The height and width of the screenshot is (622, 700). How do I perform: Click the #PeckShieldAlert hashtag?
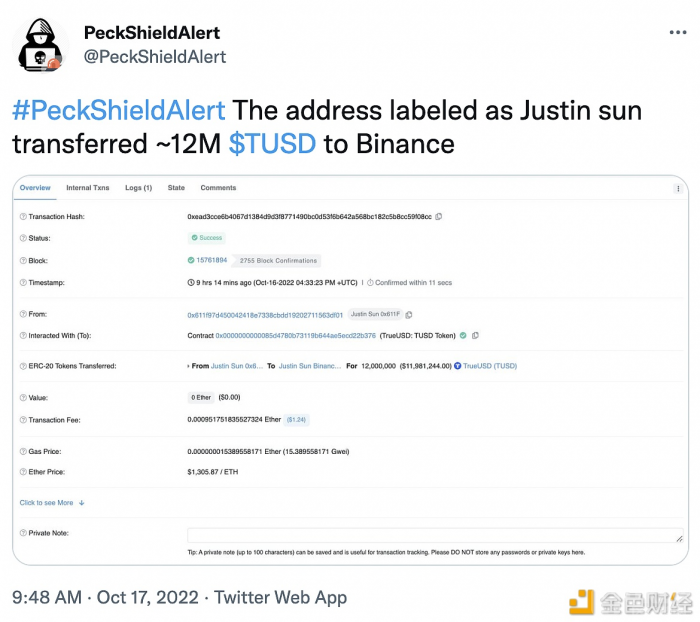click(119, 109)
